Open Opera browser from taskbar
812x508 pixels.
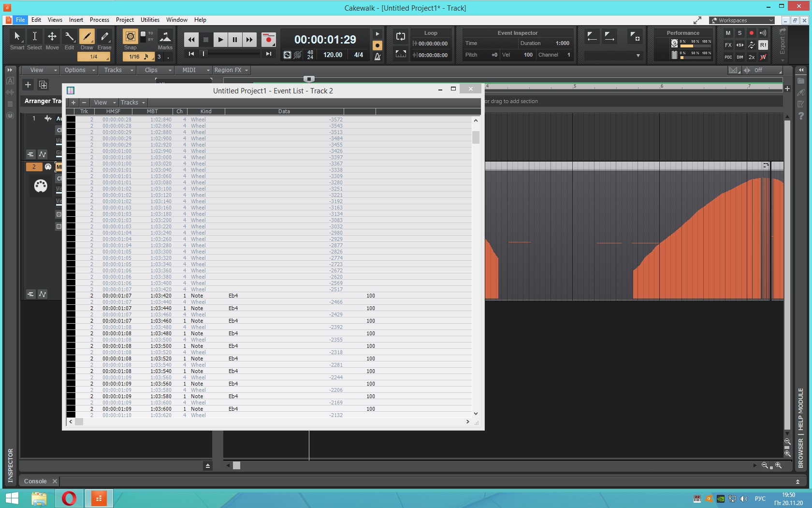(x=69, y=498)
